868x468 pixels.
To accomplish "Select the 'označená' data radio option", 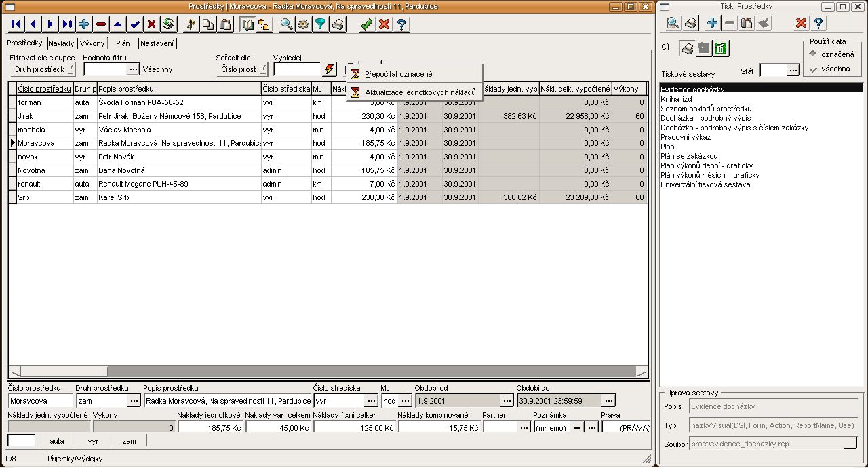I will 814,54.
